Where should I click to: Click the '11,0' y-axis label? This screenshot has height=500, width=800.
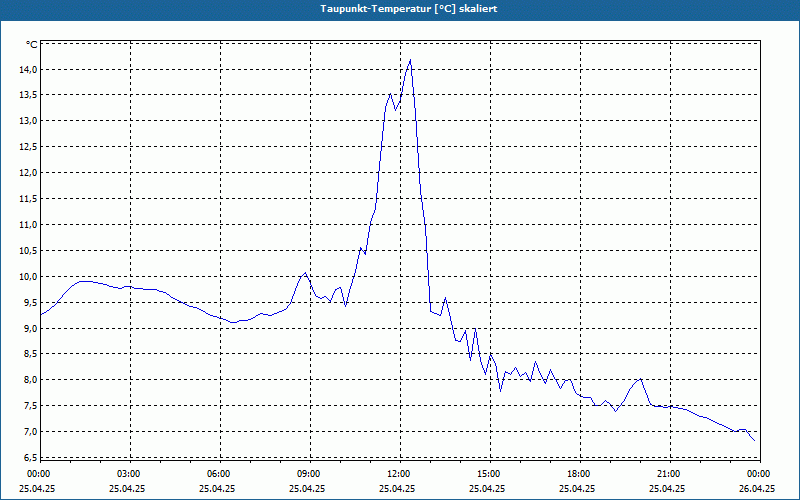(29, 224)
